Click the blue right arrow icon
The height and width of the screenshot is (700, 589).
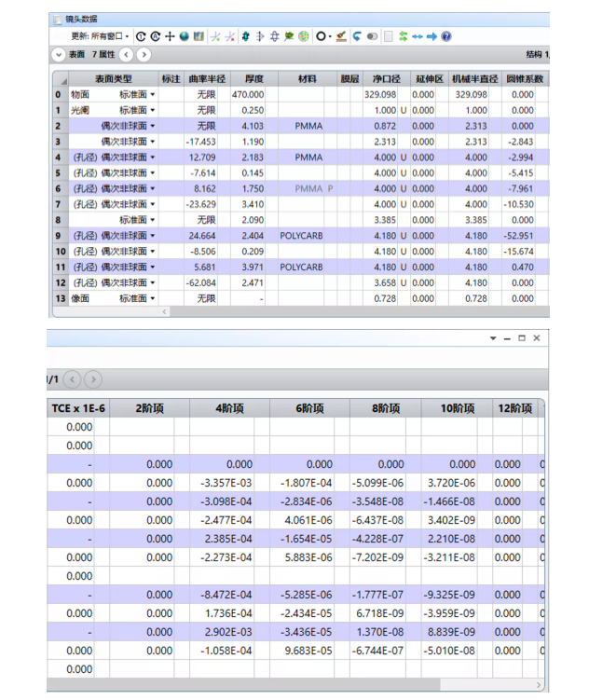(431, 36)
